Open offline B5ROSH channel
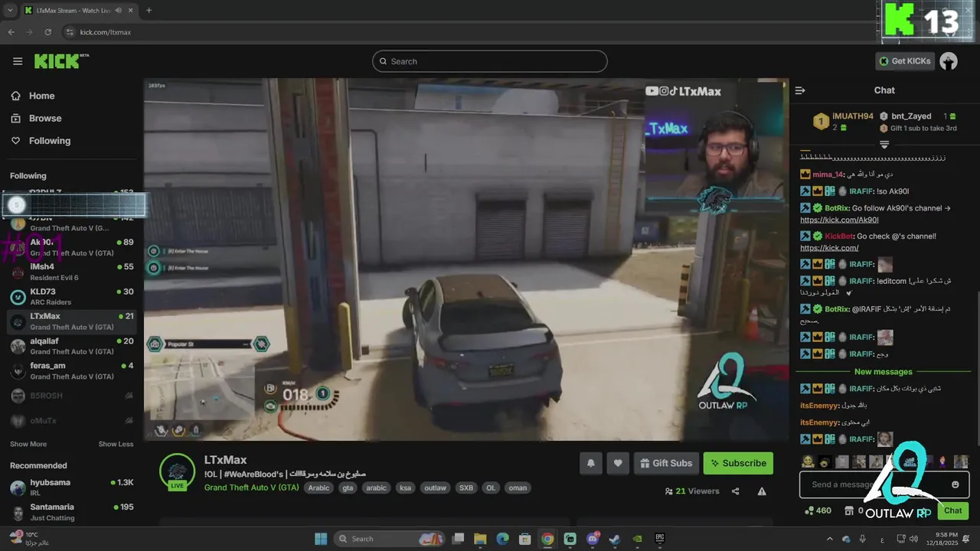Viewport: 980px width, 551px height. (x=71, y=396)
